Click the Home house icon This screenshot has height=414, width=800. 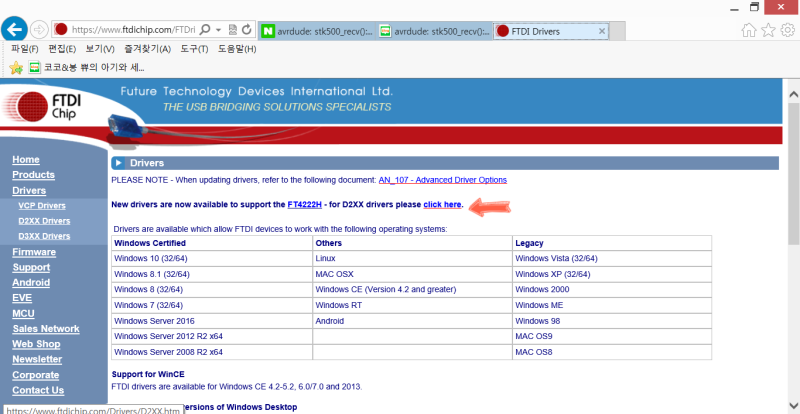(748, 31)
